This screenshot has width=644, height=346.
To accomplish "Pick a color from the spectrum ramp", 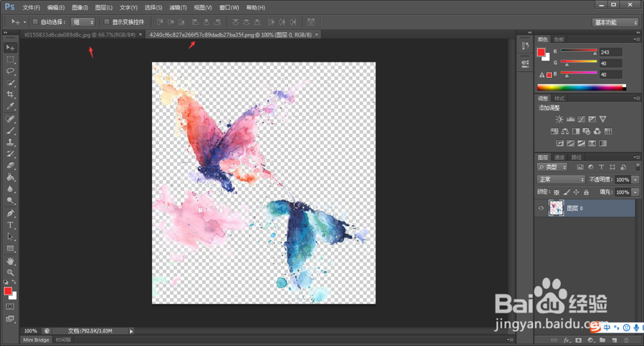I will tap(582, 87).
